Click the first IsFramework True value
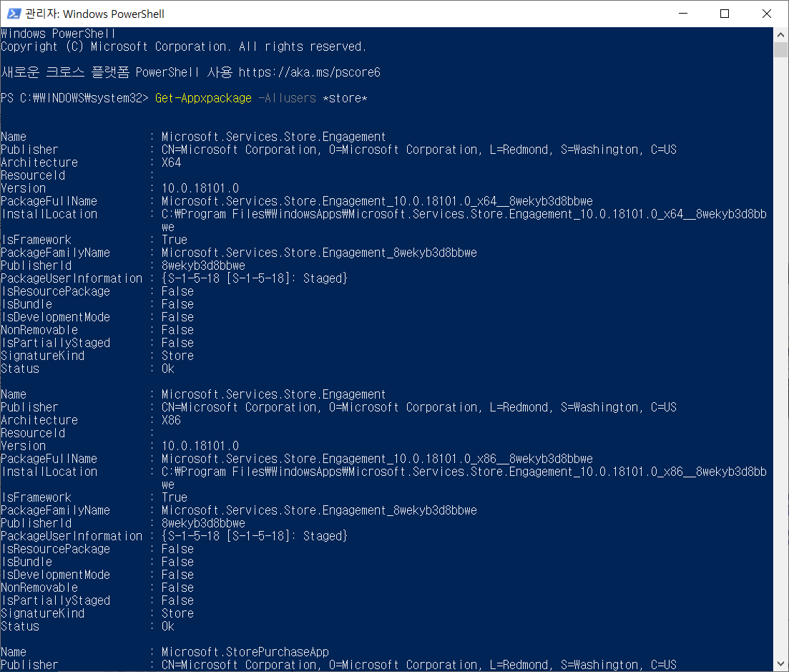The image size is (789, 672). (x=175, y=240)
